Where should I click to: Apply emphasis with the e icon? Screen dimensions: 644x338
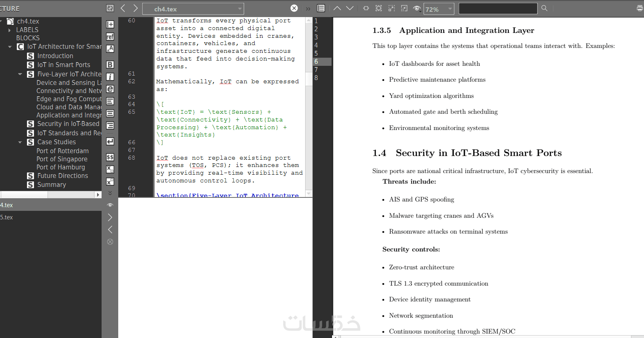click(110, 89)
